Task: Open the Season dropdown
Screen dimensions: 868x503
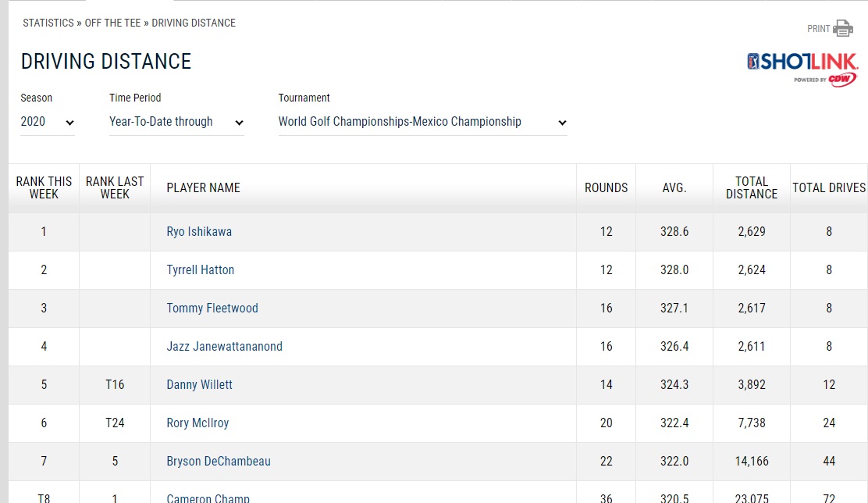Action: pos(48,122)
